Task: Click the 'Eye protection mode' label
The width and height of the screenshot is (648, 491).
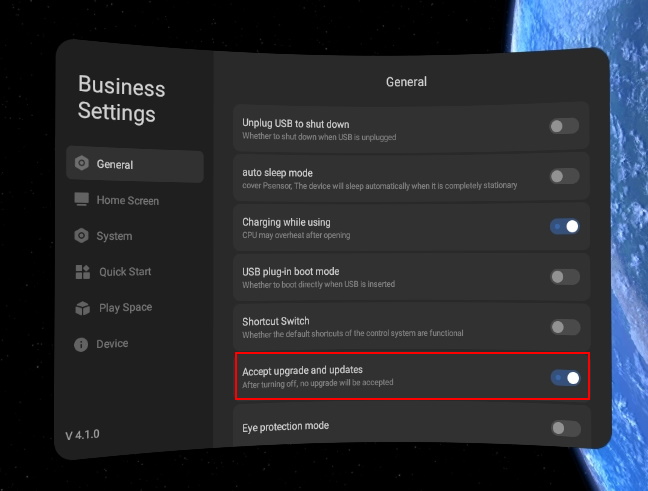Action: point(286,427)
